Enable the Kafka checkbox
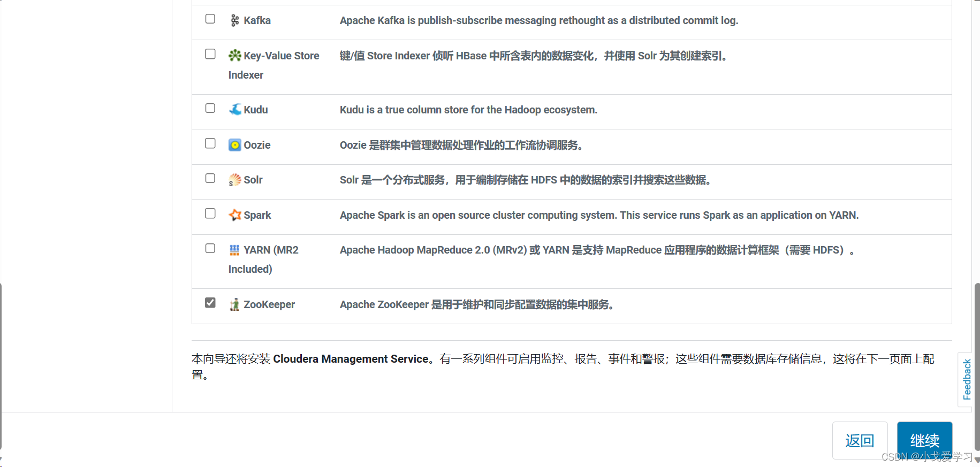 coord(210,19)
